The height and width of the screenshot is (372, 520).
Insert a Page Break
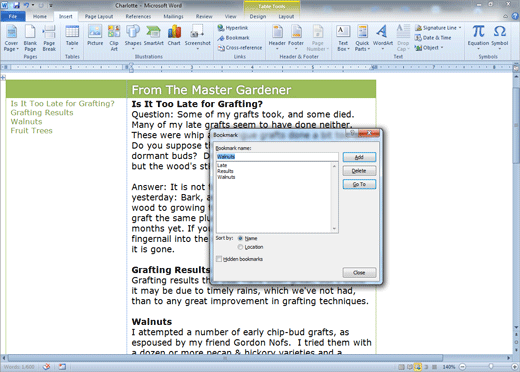(x=49, y=38)
